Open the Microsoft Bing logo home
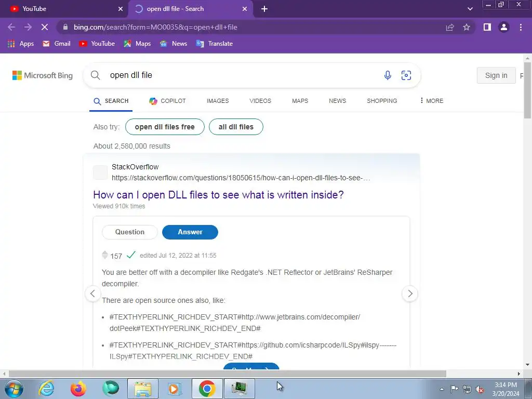Screen dimensions: 532x399 pyautogui.click(x=43, y=75)
